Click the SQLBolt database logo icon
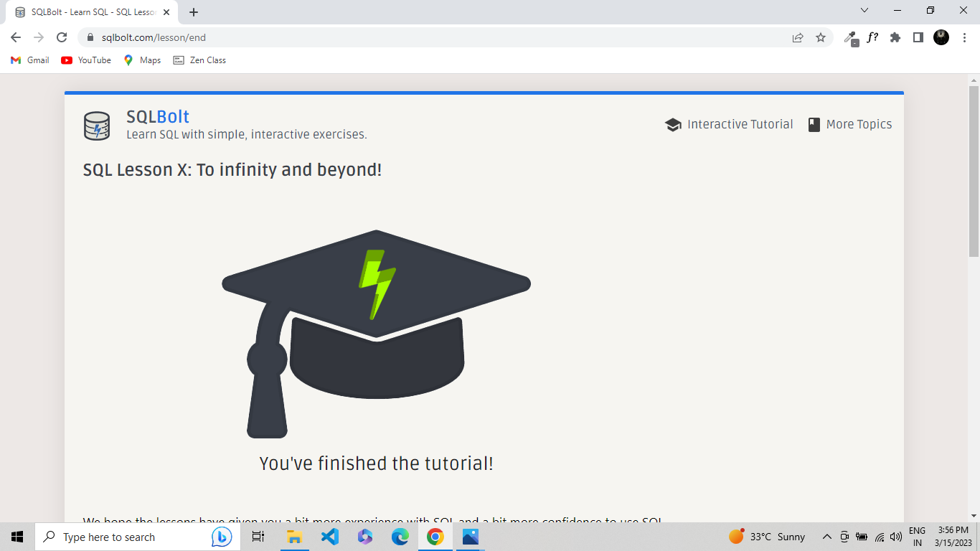 pyautogui.click(x=97, y=126)
